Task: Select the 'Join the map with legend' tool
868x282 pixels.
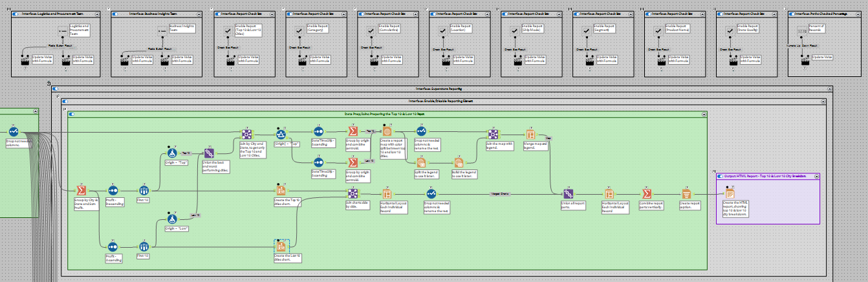Action: tap(494, 135)
